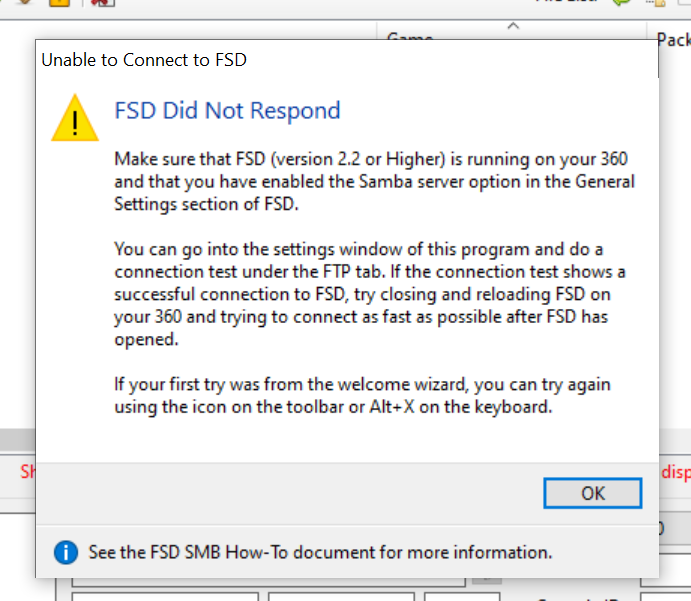Click the FSD Did Not Respond heading
The width and height of the screenshot is (691, 601).
pyautogui.click(x=227, y=111)
